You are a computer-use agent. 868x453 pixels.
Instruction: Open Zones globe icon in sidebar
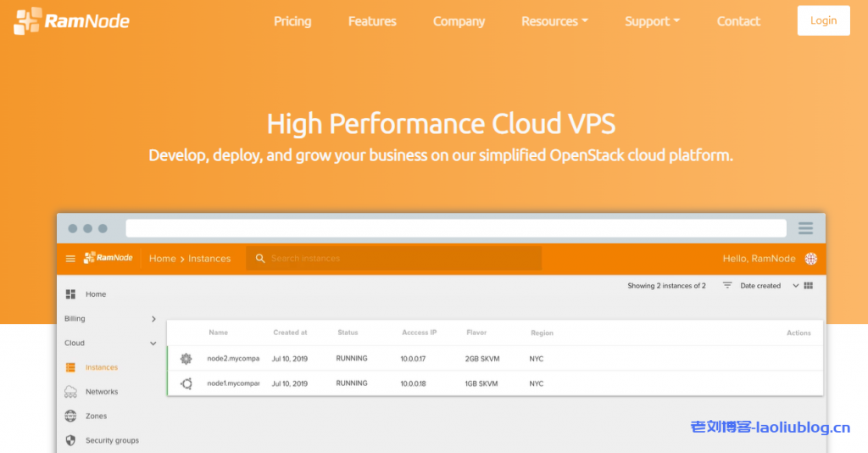click(70, 417)
